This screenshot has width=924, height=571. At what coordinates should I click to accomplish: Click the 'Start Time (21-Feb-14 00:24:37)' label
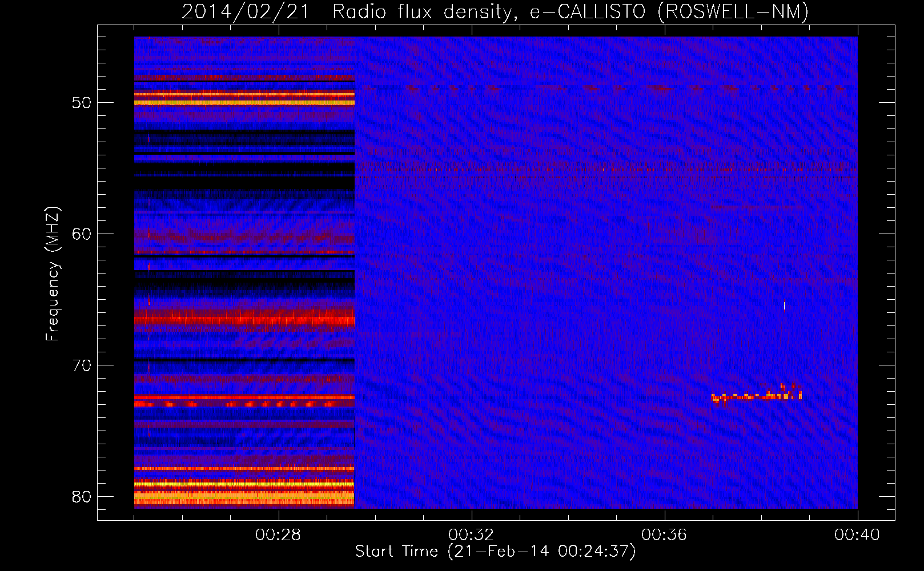point(495,552)
